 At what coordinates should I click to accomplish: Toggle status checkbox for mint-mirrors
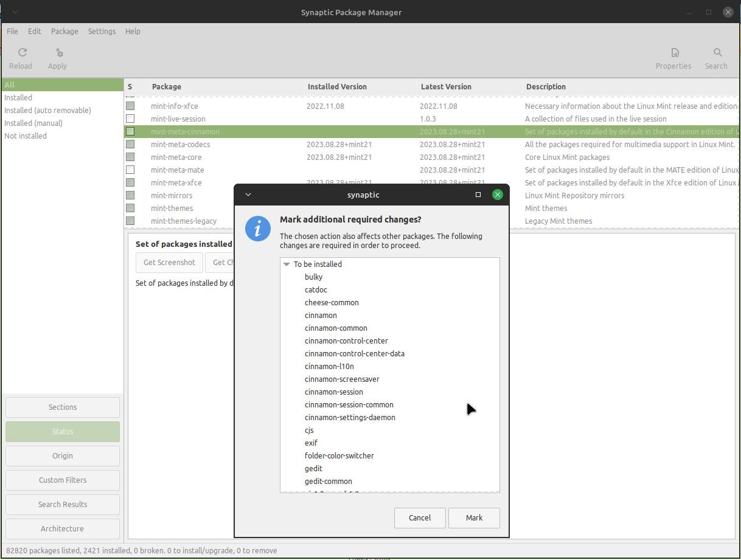pyautogui.click(x=130, y=195)
